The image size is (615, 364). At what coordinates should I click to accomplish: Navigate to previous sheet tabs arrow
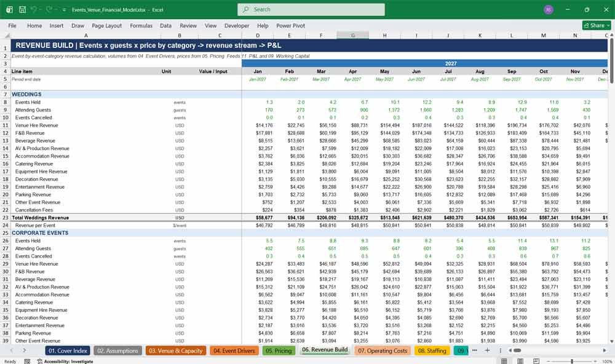12,350
